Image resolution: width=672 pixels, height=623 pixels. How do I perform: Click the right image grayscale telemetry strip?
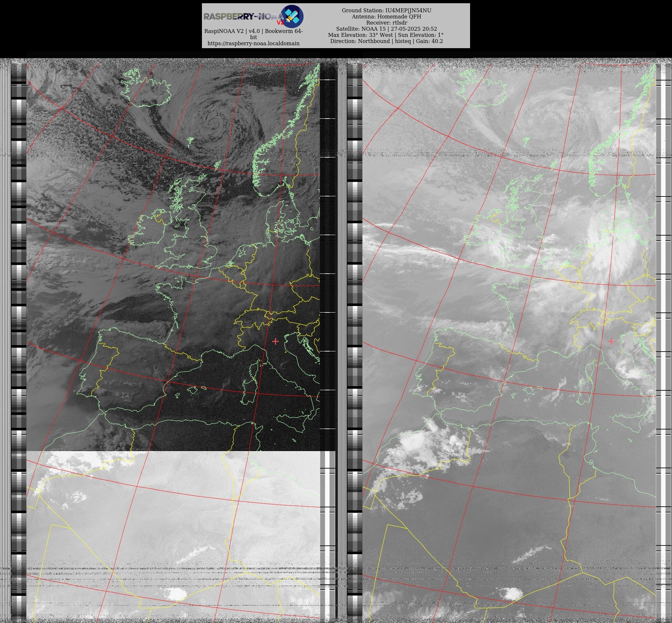click(354, 341)
